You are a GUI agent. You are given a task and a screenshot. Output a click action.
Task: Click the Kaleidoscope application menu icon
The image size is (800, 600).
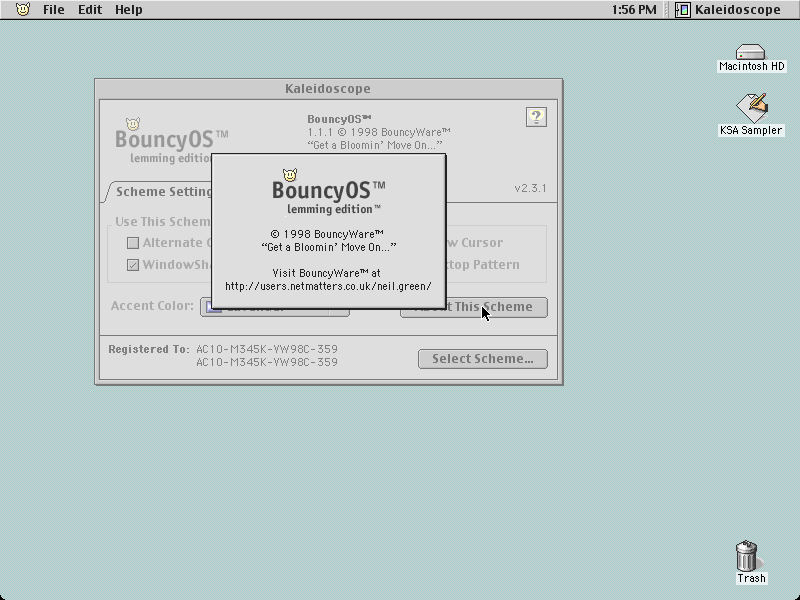point(683,10)
